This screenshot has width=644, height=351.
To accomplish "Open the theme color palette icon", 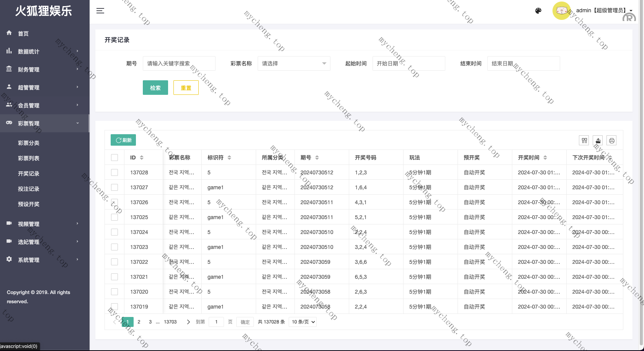I will pos(538,11).
